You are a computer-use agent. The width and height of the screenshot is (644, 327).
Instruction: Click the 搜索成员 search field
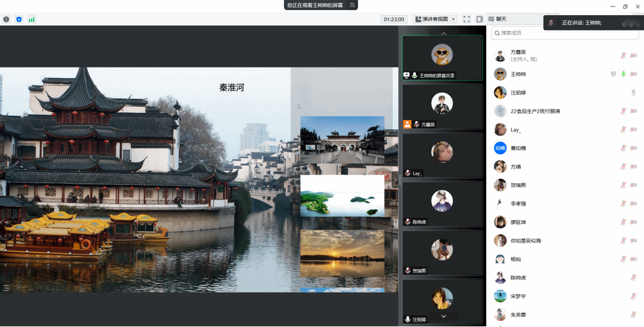[x=565, y=33]
